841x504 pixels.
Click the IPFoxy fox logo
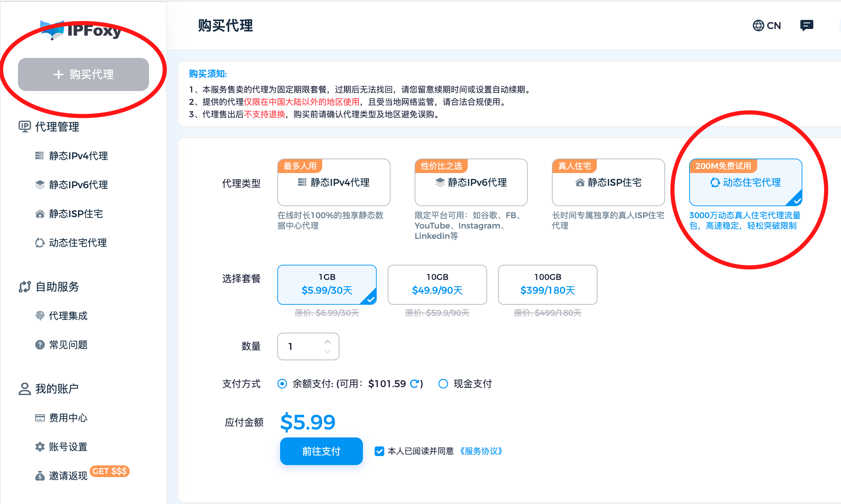click(x=52, y=30)
